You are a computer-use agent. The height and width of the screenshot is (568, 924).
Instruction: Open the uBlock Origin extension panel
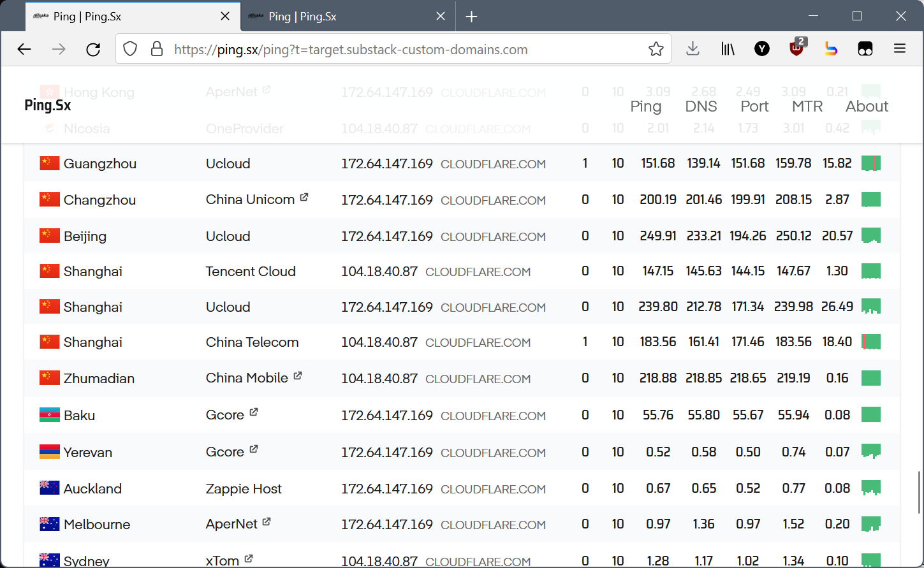[x=796, y=48]
